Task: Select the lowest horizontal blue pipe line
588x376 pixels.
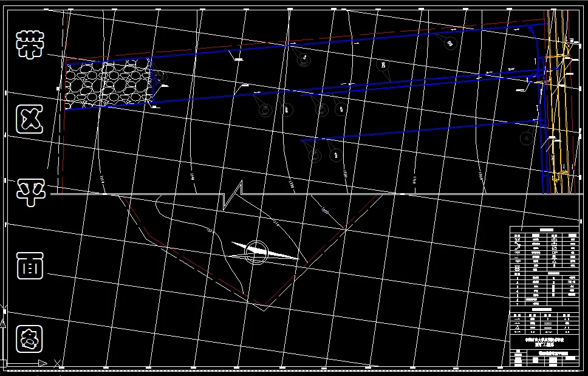Action: click(423, 131)
